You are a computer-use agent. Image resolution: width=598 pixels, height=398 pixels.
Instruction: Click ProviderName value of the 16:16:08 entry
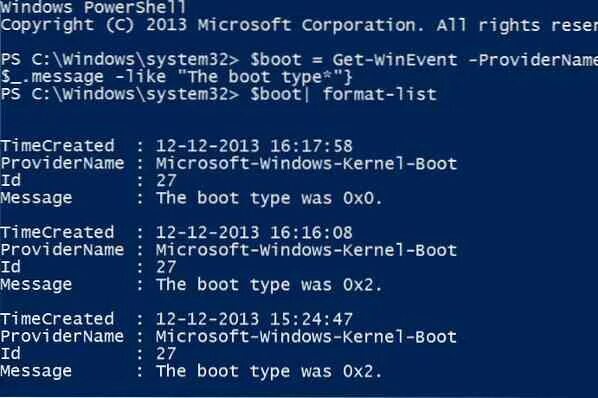(306, 250)
